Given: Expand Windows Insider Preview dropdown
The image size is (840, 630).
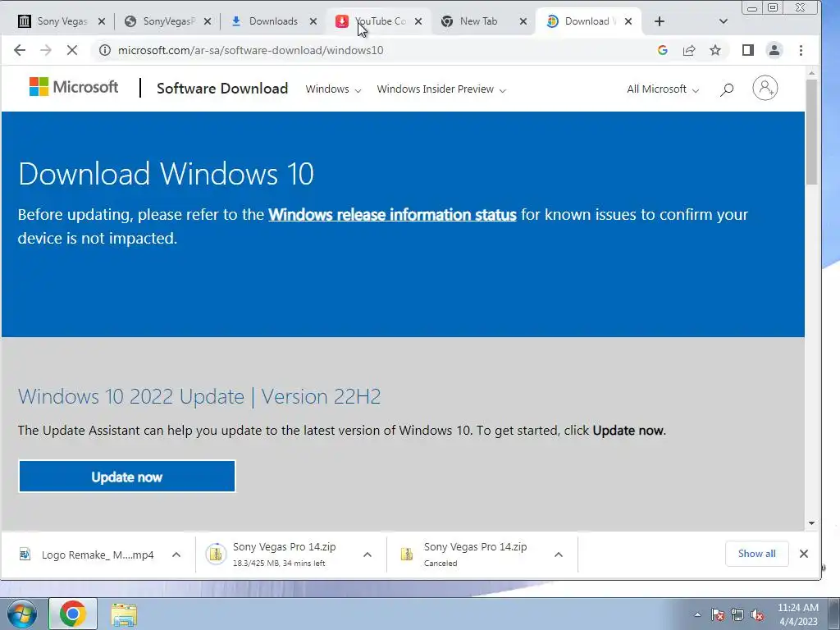Looking at the screenshot, I should (441, 89).
